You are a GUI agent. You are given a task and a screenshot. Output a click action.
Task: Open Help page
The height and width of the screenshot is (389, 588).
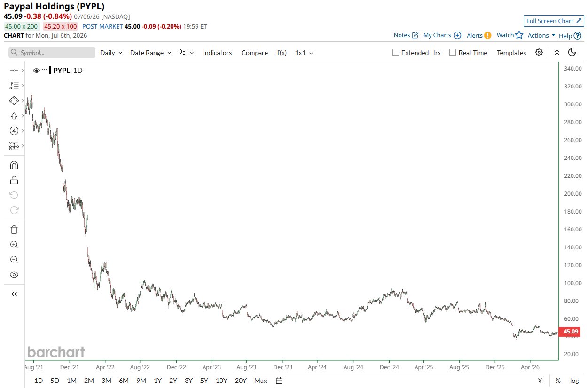[570, 35]
